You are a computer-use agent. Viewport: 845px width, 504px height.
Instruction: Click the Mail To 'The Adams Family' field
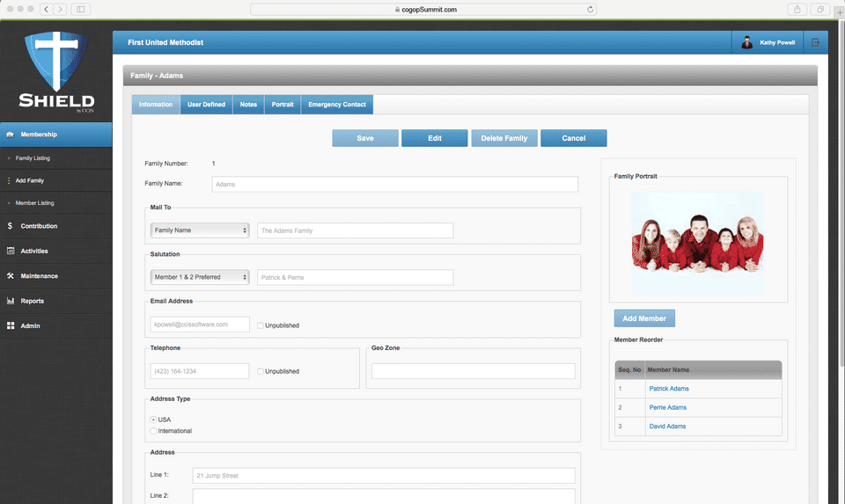(x=355, y=230)
